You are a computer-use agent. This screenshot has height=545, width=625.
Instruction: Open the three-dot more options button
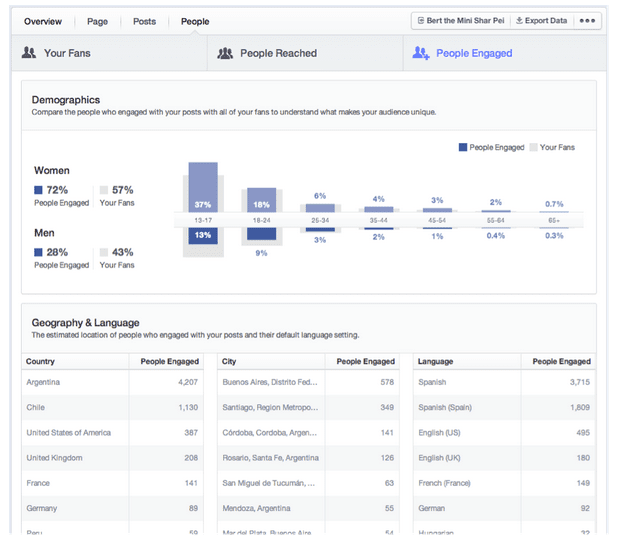(587, 20)
